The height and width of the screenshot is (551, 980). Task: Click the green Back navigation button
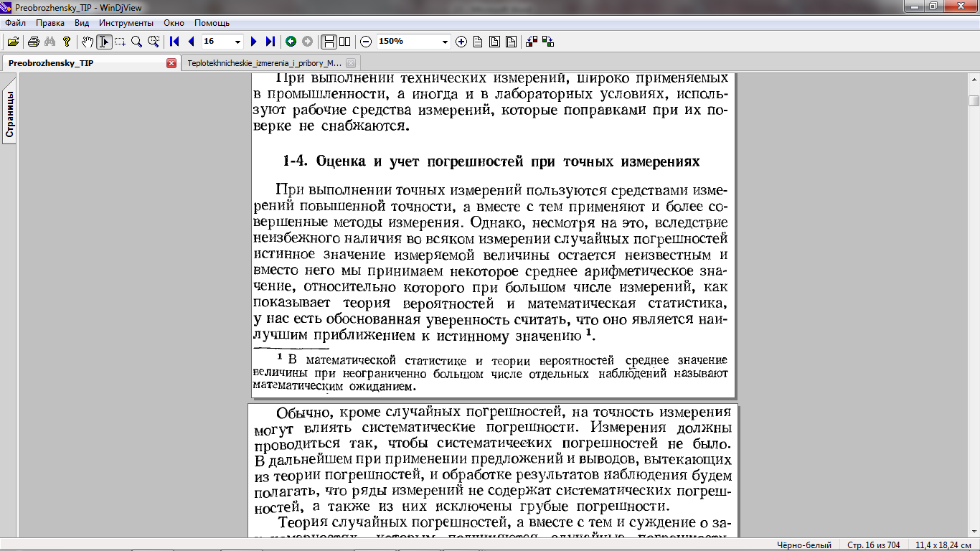click(x=291, y=42)
